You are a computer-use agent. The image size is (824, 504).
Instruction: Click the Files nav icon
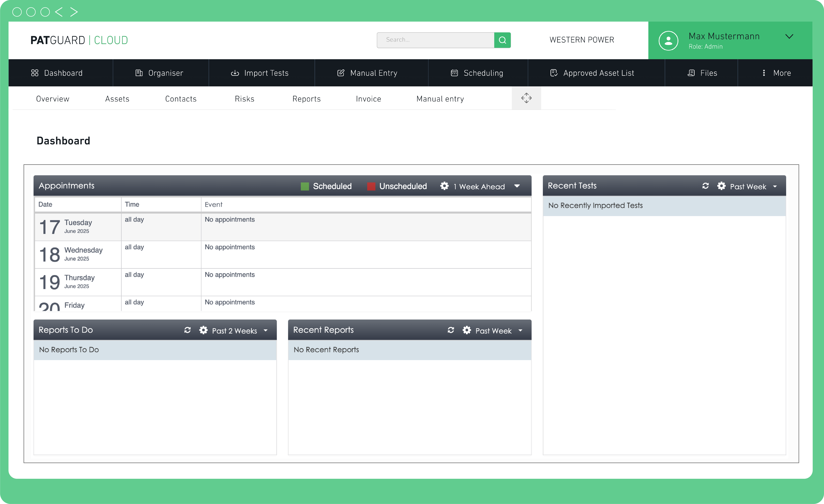point(691,73)
